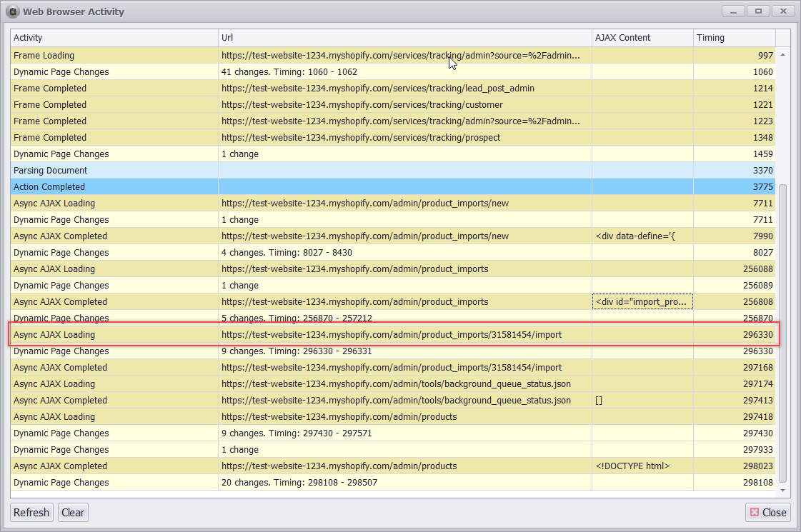
Task: Close the dialog using the Close button
Action: tap(767, 512)
